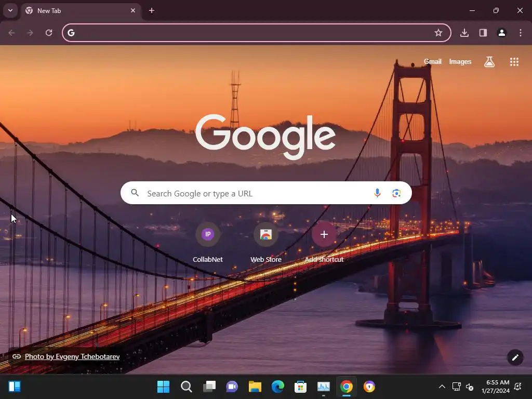Open the orange shield taskbar app
Screen dimensions: 532x399
point(369,387)
